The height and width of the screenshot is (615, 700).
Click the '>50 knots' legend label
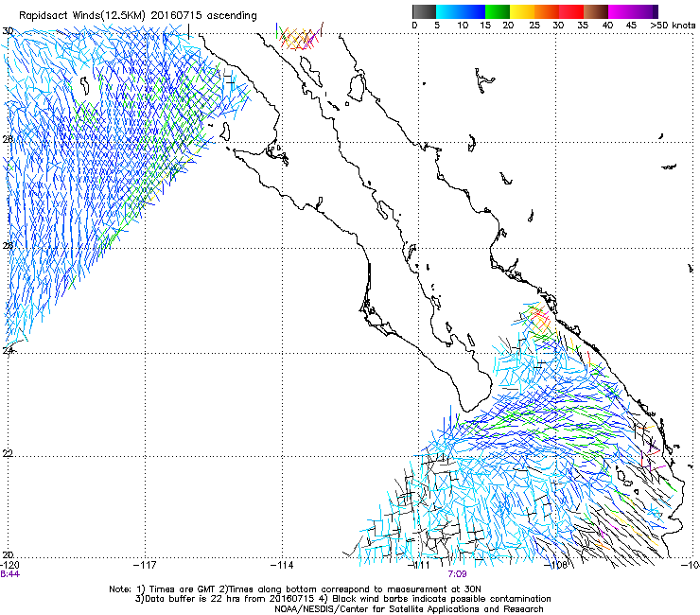673,26
